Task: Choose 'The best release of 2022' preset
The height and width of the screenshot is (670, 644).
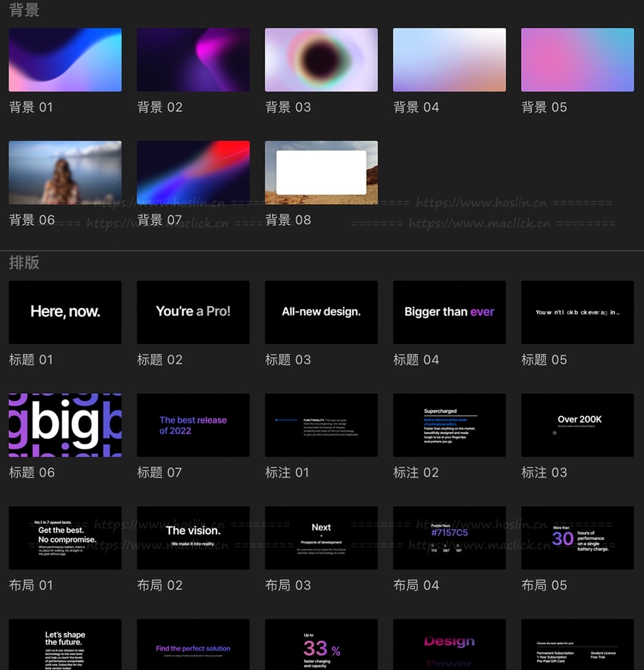Action: (193, 425)
